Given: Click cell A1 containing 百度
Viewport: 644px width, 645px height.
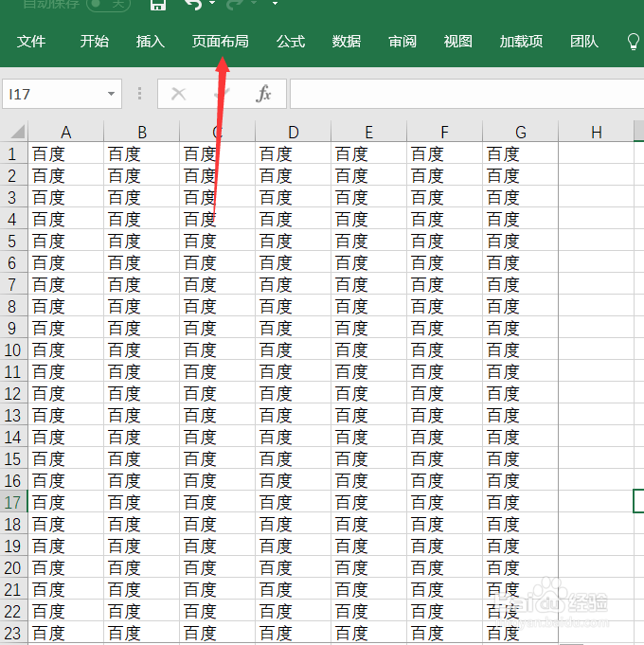Looking at the screenshot, I should click(x=65, y=153).
